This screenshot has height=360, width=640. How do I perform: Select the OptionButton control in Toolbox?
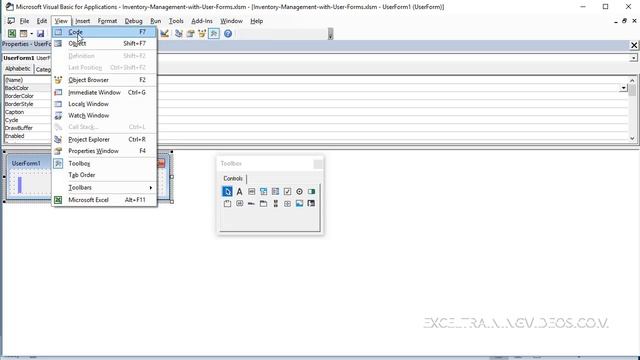point(299,191)
